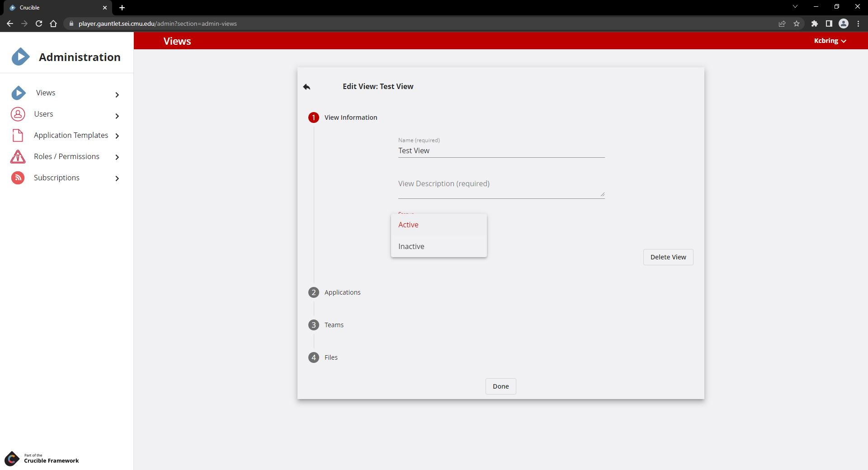Select Inactive status option
This screenshot has height=470, width=868.
(411, 246)
